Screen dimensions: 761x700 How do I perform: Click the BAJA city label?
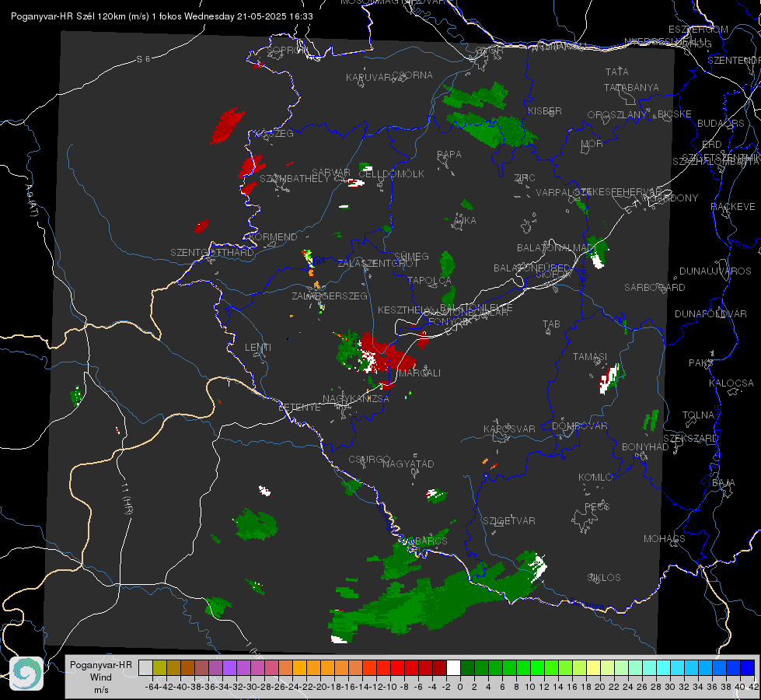pos(724,482)
